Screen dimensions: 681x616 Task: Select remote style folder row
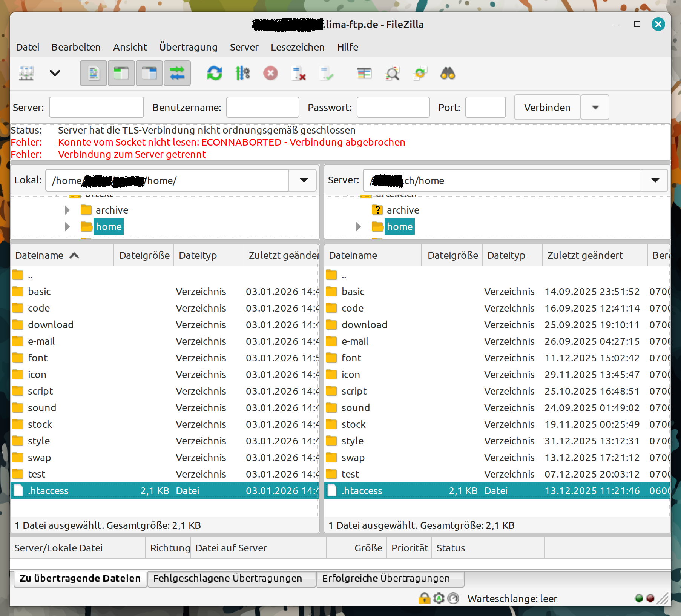click(497, 441)
